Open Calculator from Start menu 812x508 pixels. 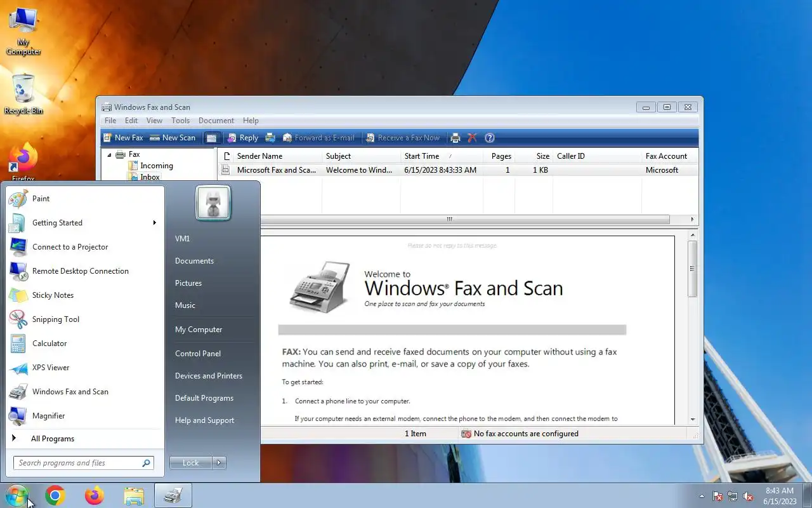[85, 344]
